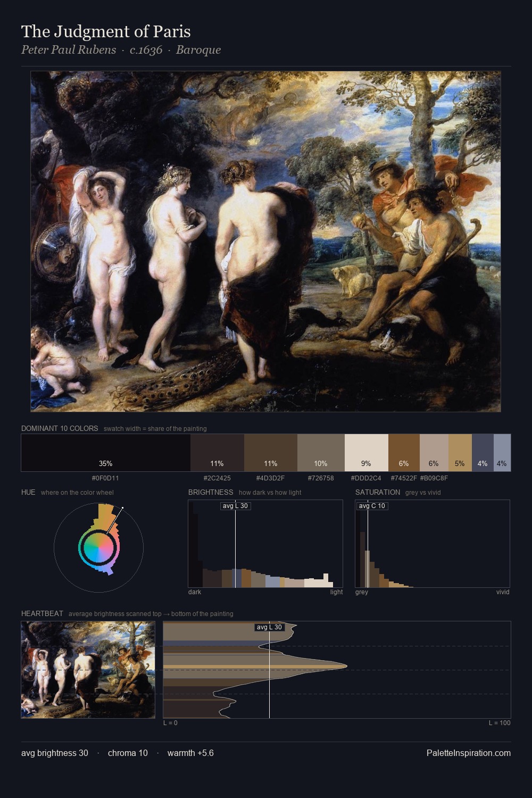Click the hue color wheel center
The height and width of the screenshot is (798, 532).
pyautogui.click(x=98, y=547)
